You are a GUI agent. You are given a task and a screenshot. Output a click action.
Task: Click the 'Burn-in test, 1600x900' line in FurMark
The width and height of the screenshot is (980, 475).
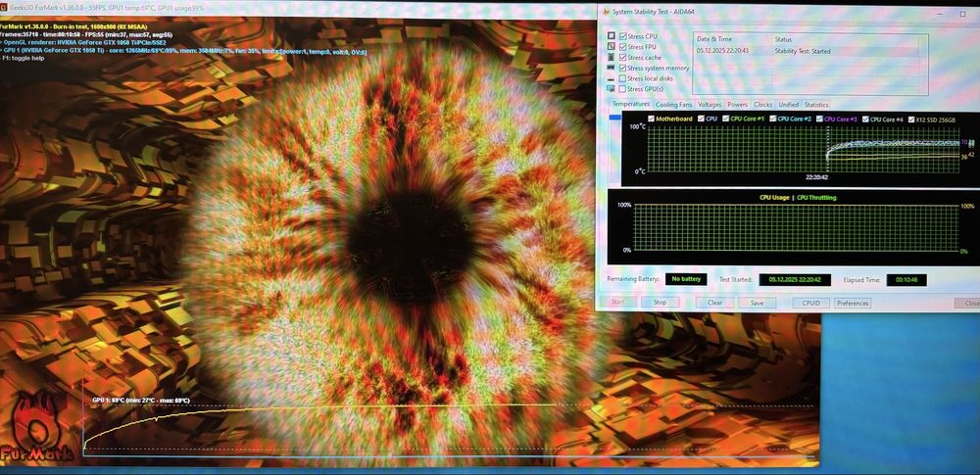73,27
